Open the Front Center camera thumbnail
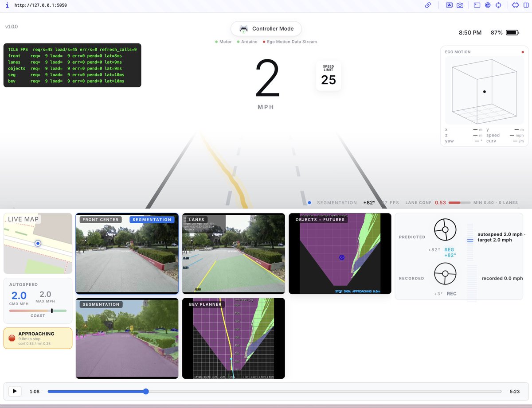532x408 pixels. point(127,253)
